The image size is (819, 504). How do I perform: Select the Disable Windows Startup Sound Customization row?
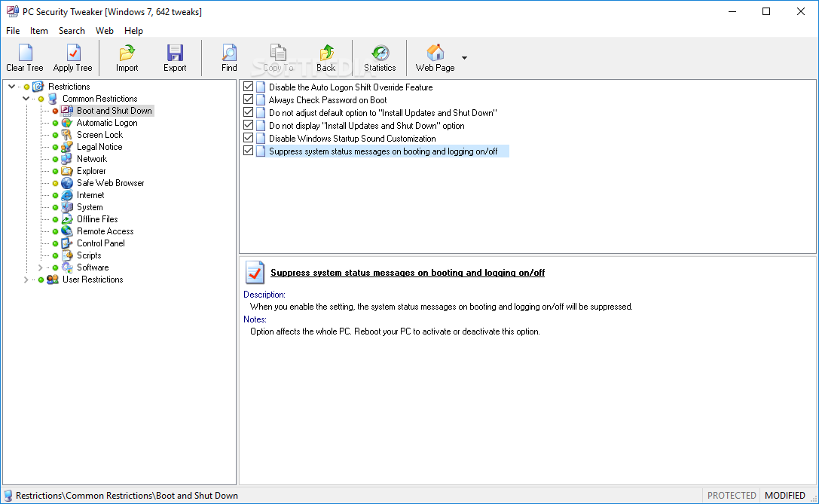[352, 139]
